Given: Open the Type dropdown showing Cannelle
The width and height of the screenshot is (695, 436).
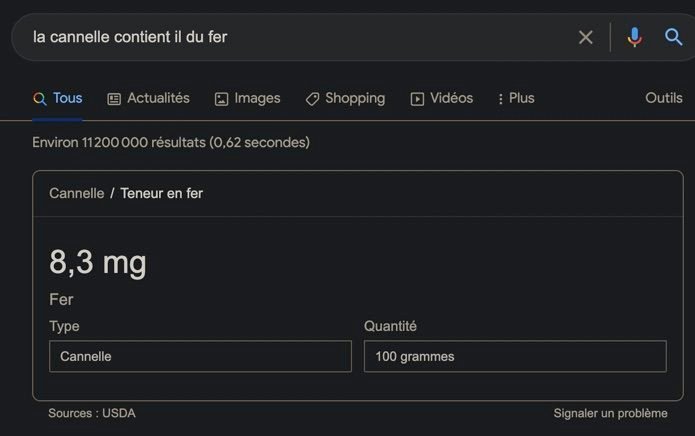Looking at the screenshot, I should coord(200,356).
